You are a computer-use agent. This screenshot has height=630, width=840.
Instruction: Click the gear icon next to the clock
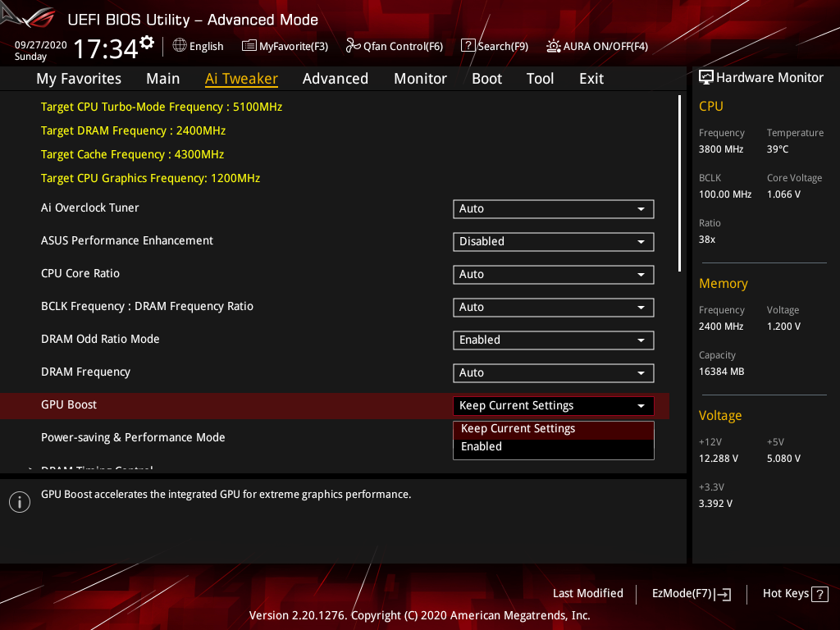tap(147, 43)
